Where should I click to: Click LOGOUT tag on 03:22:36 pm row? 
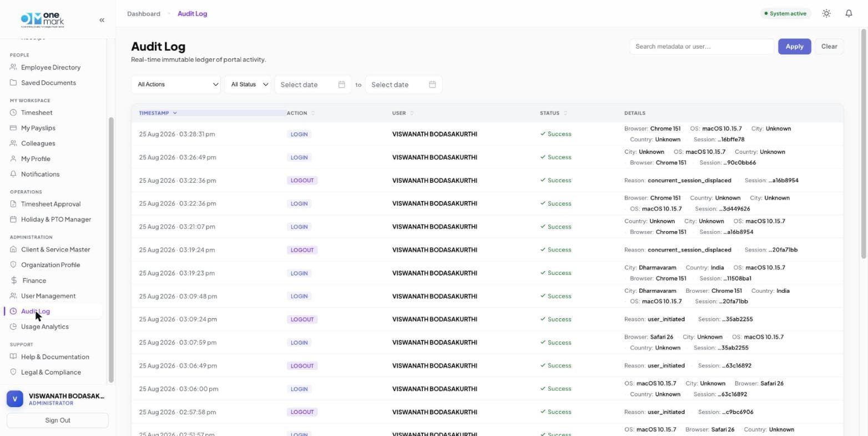(x=302, y=181)
